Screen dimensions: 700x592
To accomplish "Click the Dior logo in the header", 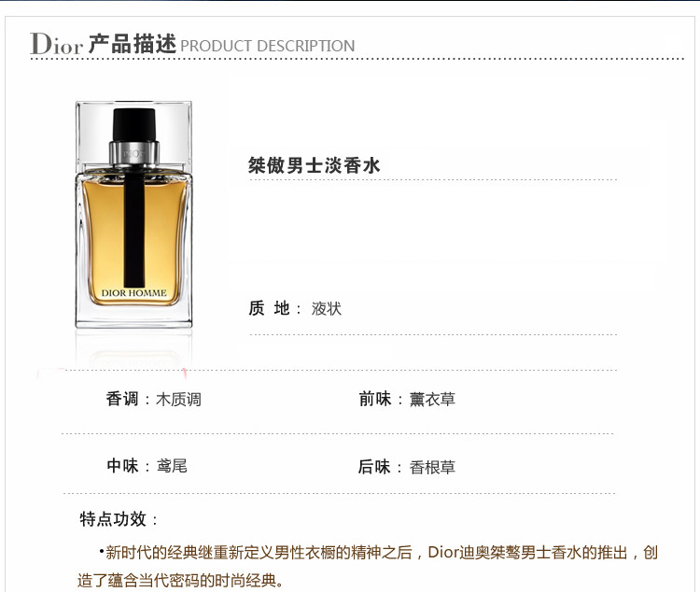I will 57,44.
